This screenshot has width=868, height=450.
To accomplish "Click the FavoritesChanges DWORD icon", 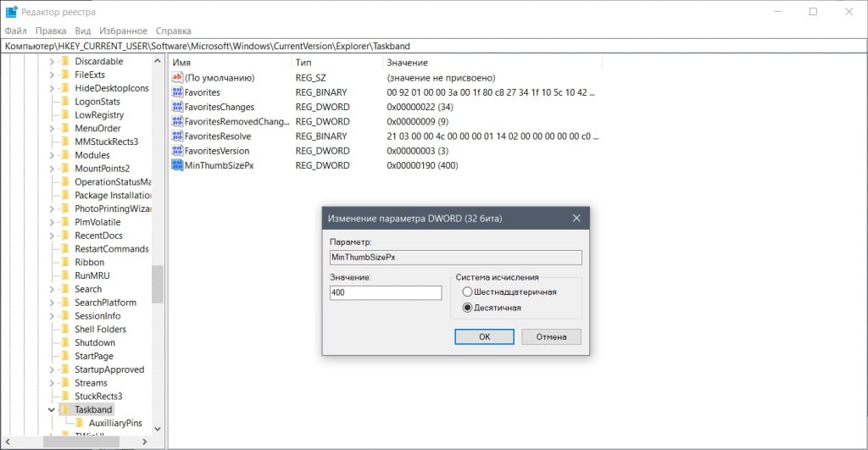I will click(x=177, y=107).
